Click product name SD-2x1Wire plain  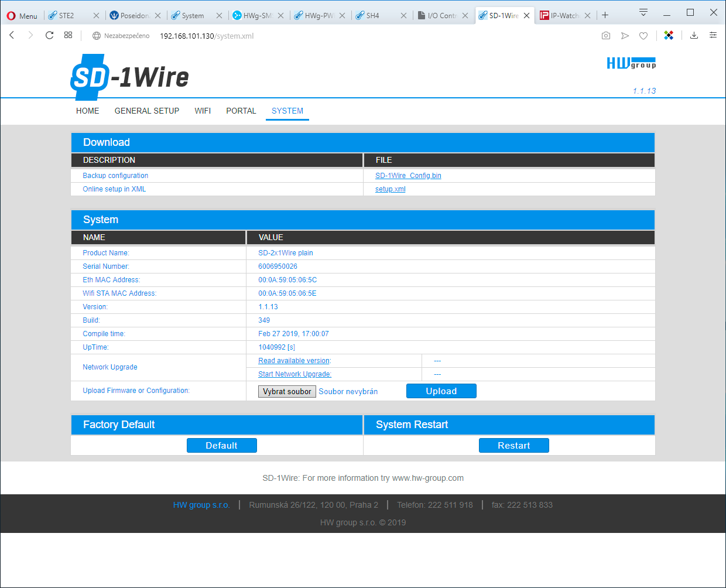[x=286, y=253]
